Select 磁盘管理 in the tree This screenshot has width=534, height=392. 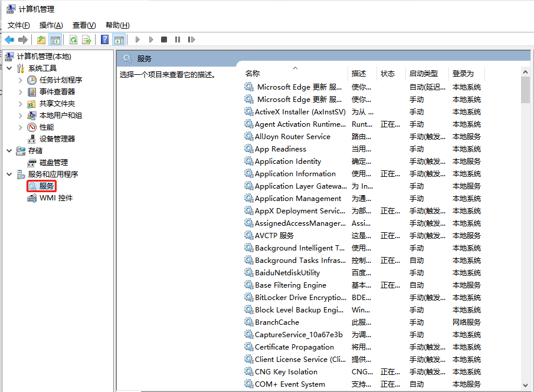click(54, 163)
